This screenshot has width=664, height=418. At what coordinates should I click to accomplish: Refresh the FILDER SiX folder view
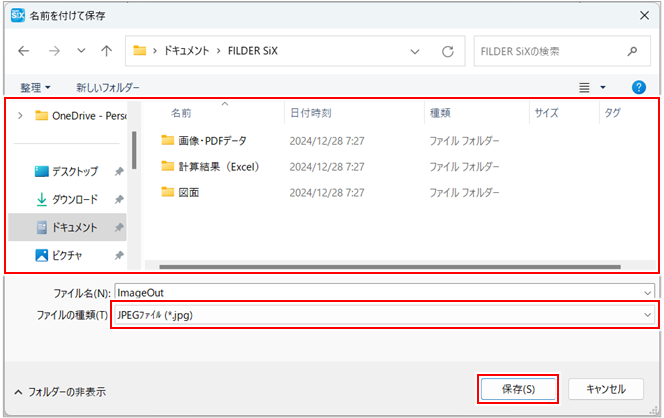(448, 50)
